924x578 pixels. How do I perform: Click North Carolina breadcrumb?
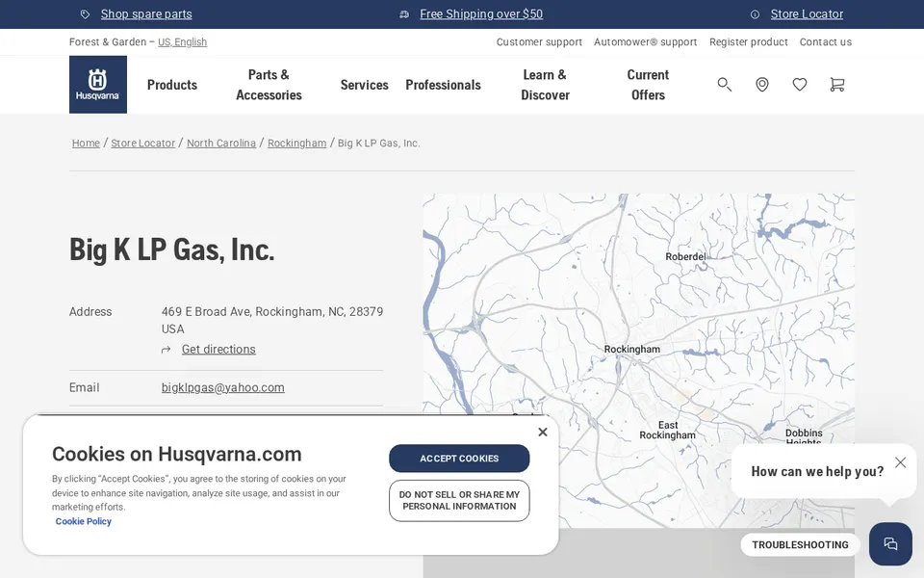click(221, 144)
